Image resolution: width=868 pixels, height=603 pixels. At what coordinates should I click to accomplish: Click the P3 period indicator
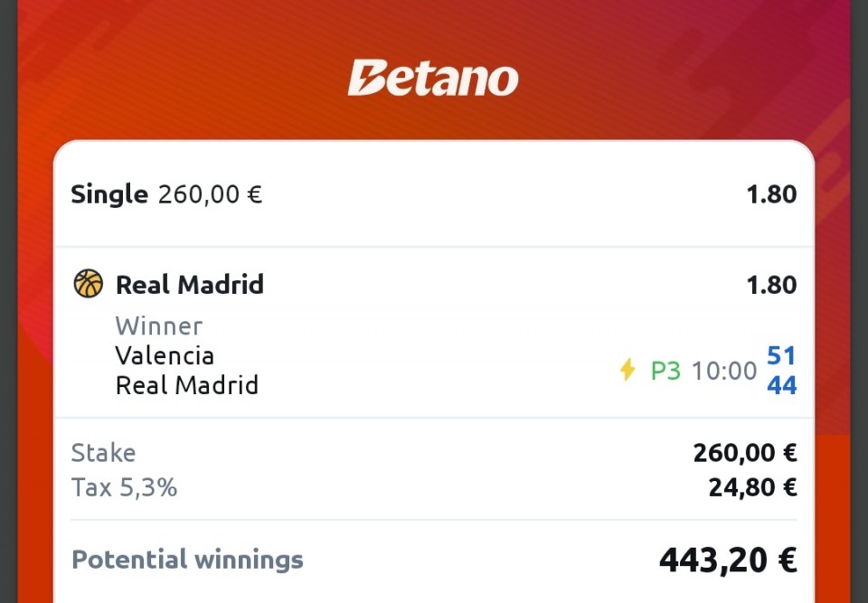click(665, 371)
